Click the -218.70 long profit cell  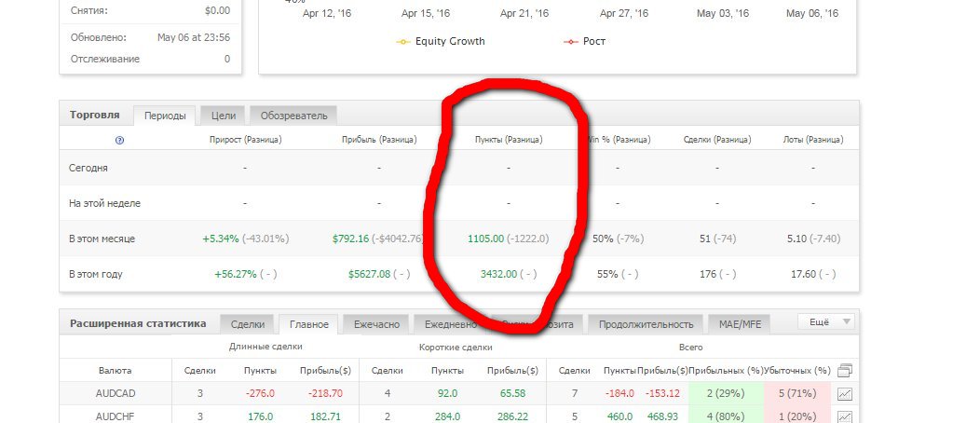coord(325,393)
